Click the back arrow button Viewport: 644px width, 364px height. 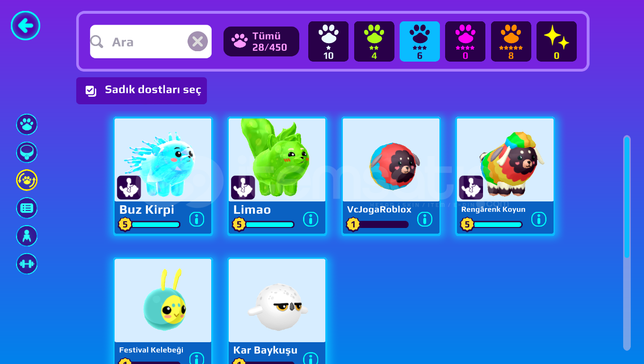pyautogui.click(x=26, y=25)
